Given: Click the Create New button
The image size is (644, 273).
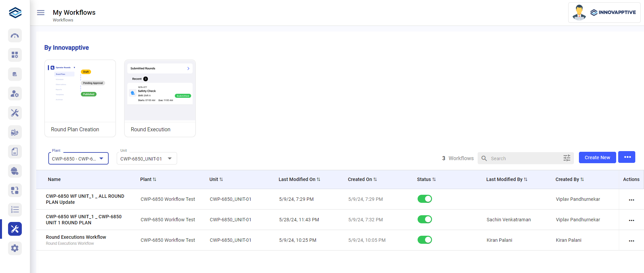Looking at the screenshot, I should click(597, 157).
